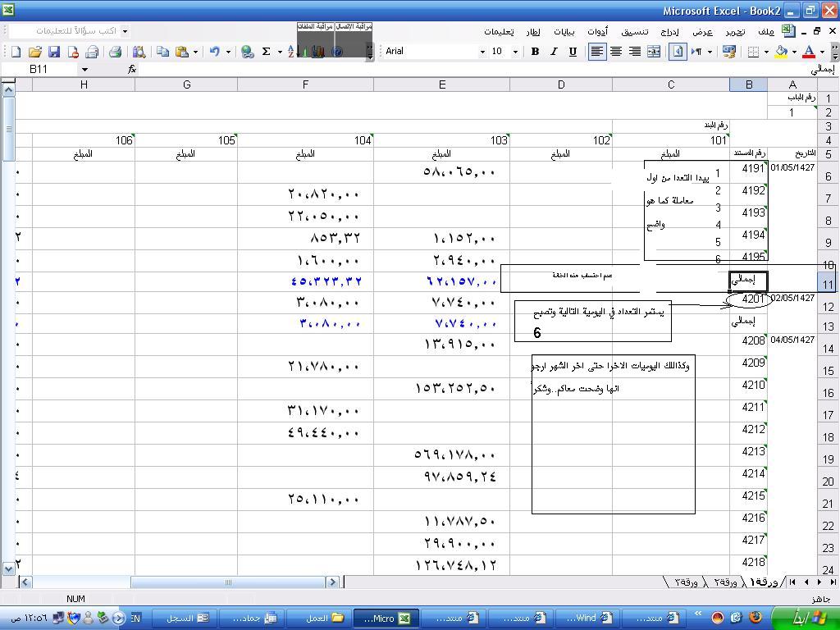Click Merge and Center icon

pyautogui.click(x=654, y=52)
